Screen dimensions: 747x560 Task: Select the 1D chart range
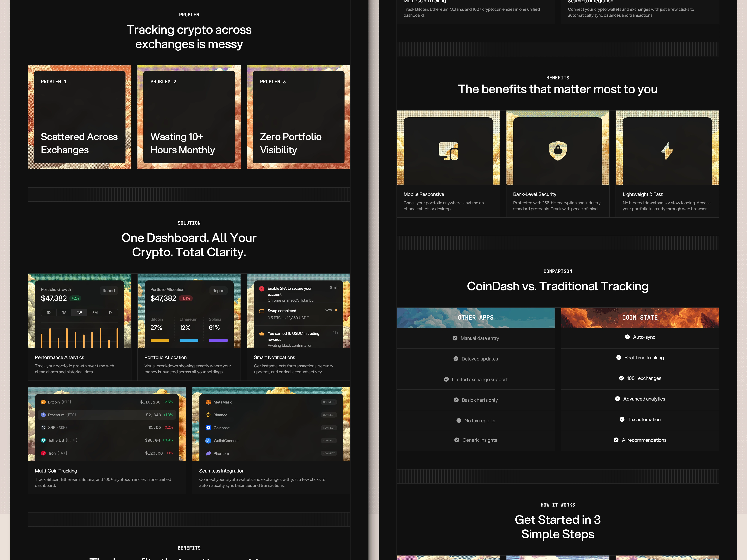click(x=49, y=313)
